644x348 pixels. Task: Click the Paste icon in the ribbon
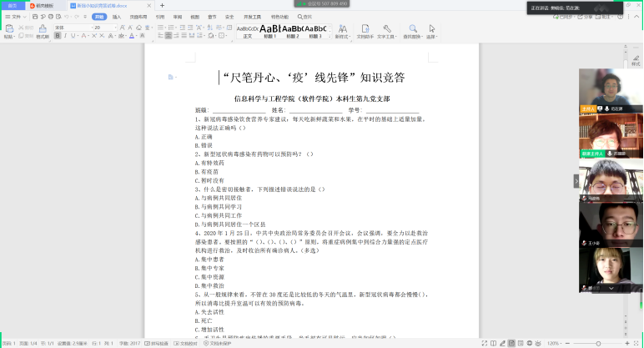tap(8, 29)
